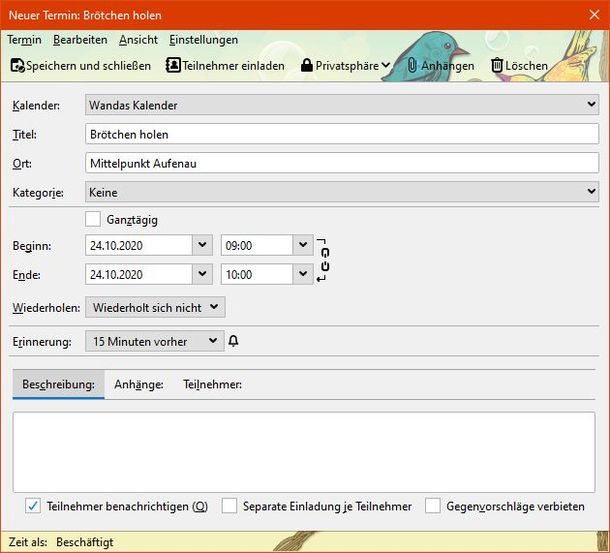Viewport: 610px width, 553px height.
Task: Enable Gegenvorschläge verbieten checkbox
Action: [432, 506]
